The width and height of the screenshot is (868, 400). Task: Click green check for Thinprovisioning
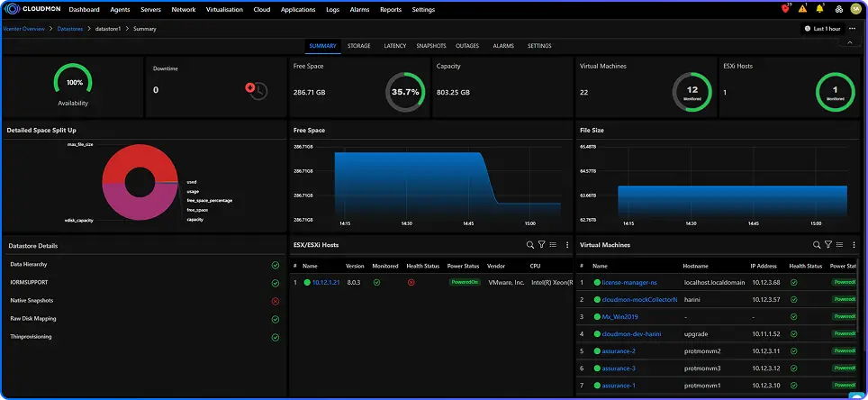[276, 338]
